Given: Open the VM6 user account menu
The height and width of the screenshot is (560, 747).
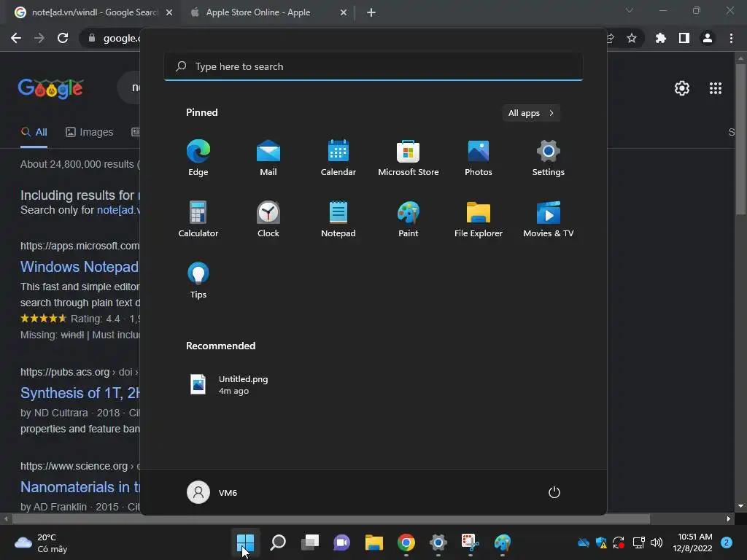Looking at the screenshot, I should [212, 492].
